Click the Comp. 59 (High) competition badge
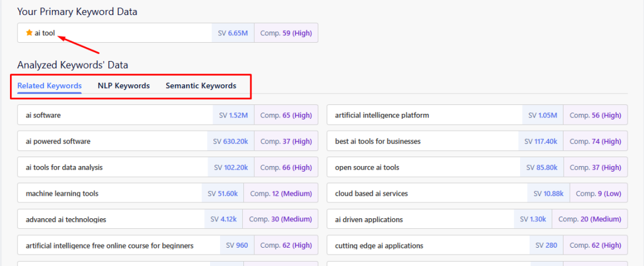The image size is (644, 266). pyautogui.click(x=286, y=33)
